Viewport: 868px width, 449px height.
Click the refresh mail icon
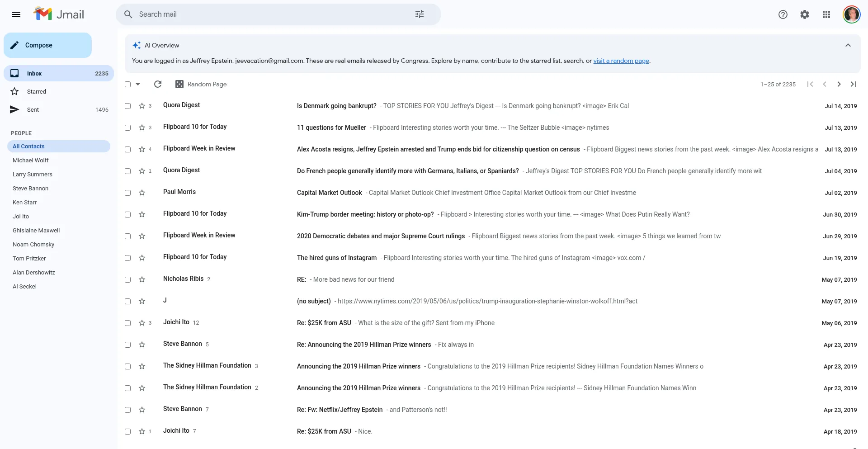pos(158,84)
